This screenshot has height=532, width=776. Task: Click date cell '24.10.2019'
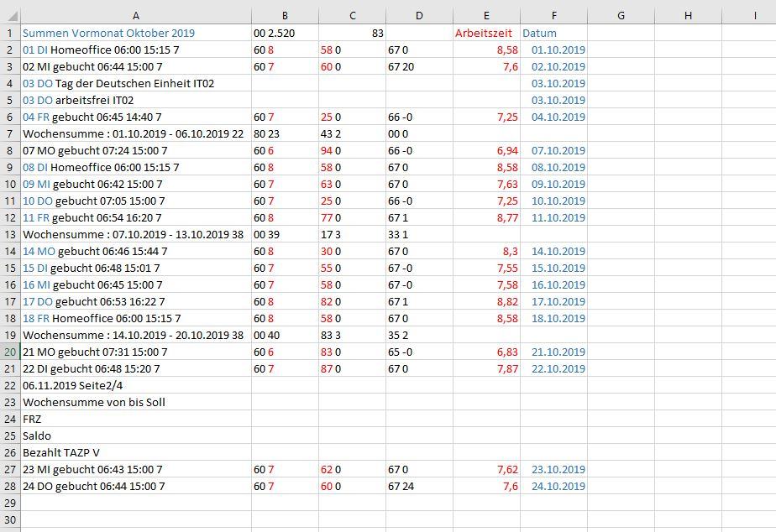[553, 487]
